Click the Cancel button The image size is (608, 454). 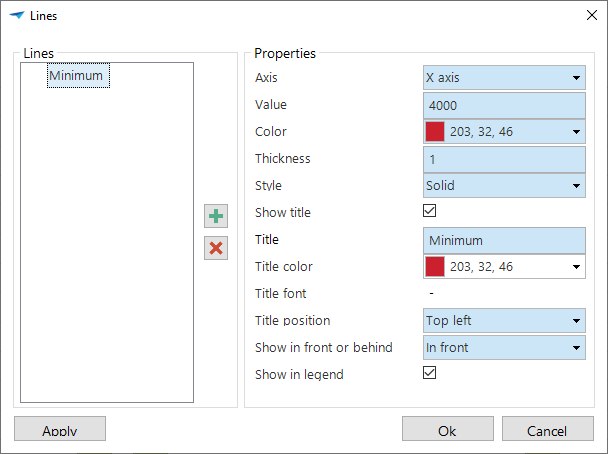(547, 430)
